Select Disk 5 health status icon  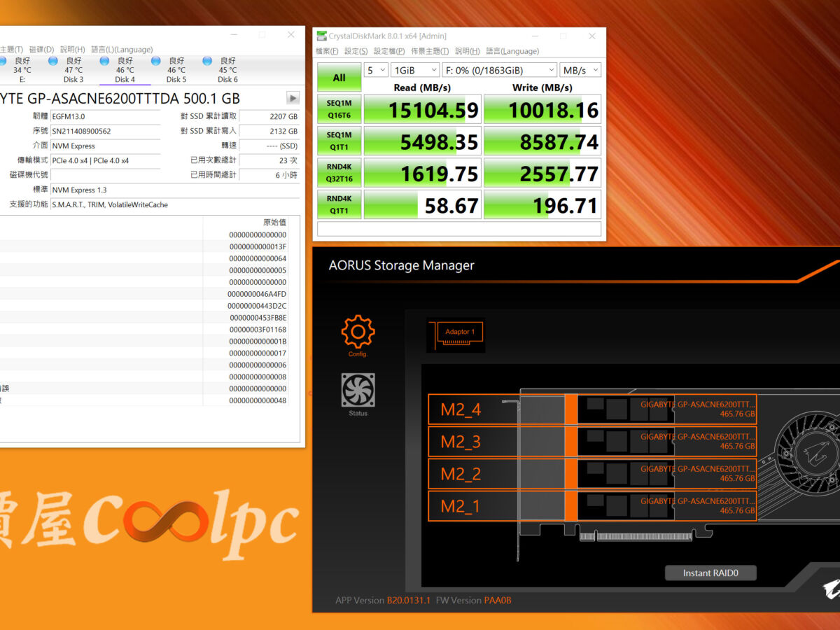coord(155,61)
